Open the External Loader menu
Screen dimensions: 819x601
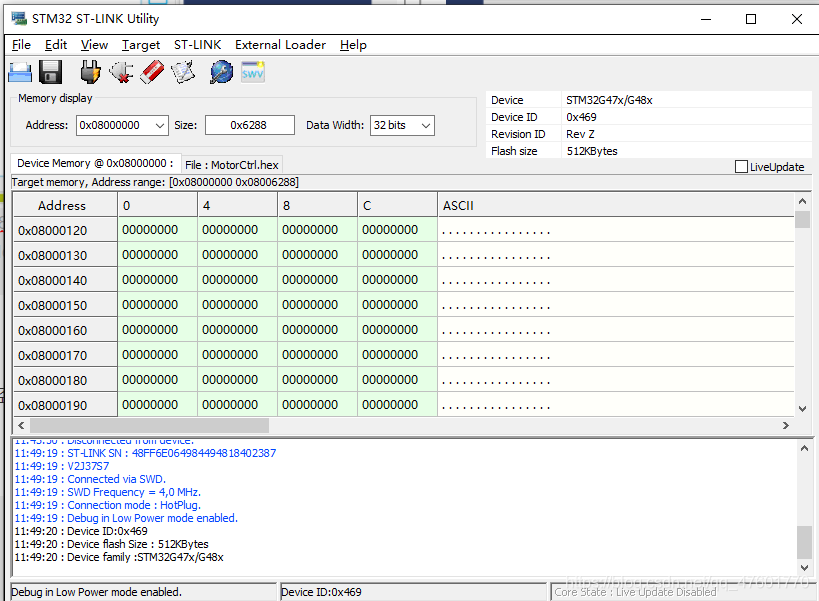click(280, 45)
